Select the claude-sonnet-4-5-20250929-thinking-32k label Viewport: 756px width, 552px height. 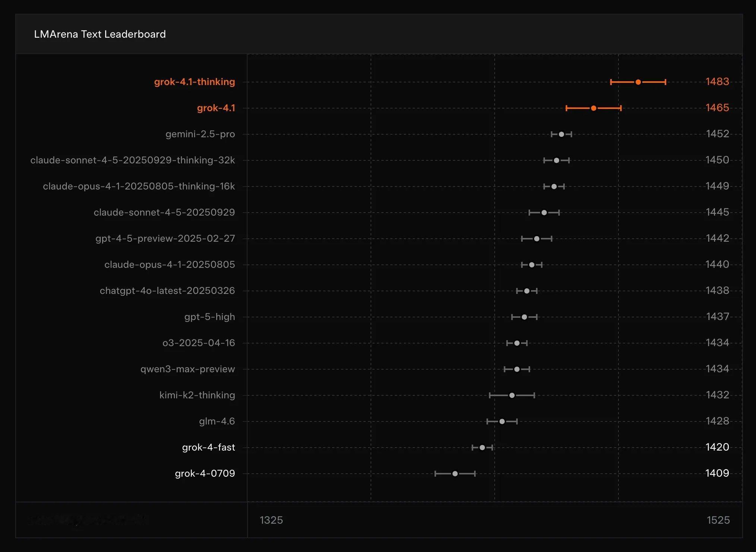tap(132, 160)
